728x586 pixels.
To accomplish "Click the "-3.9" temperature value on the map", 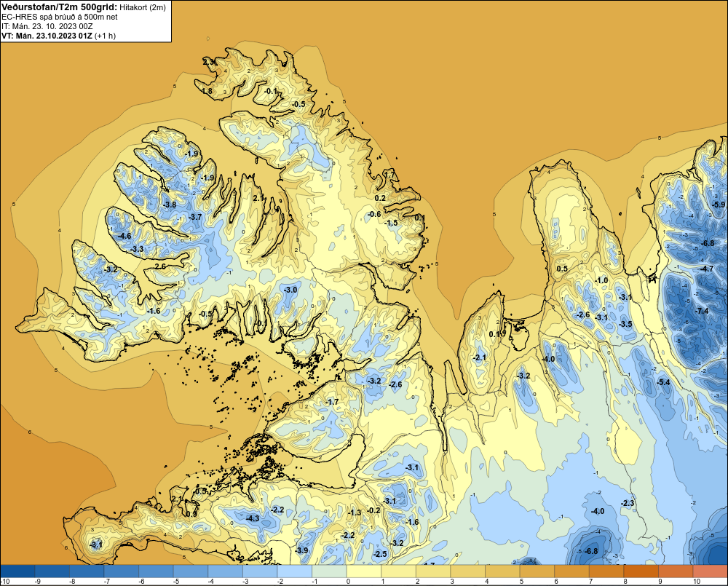I will (301, 550).
